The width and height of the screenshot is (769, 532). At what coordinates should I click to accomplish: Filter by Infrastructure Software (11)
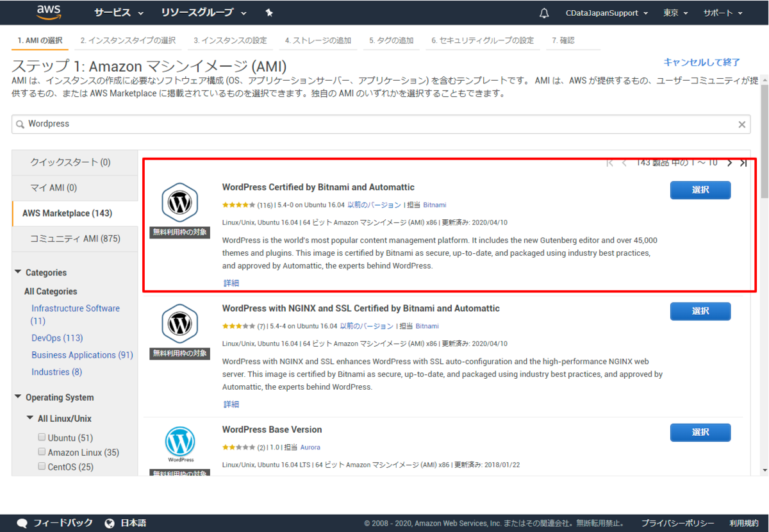pyautogui.click(x=76, y=314)
